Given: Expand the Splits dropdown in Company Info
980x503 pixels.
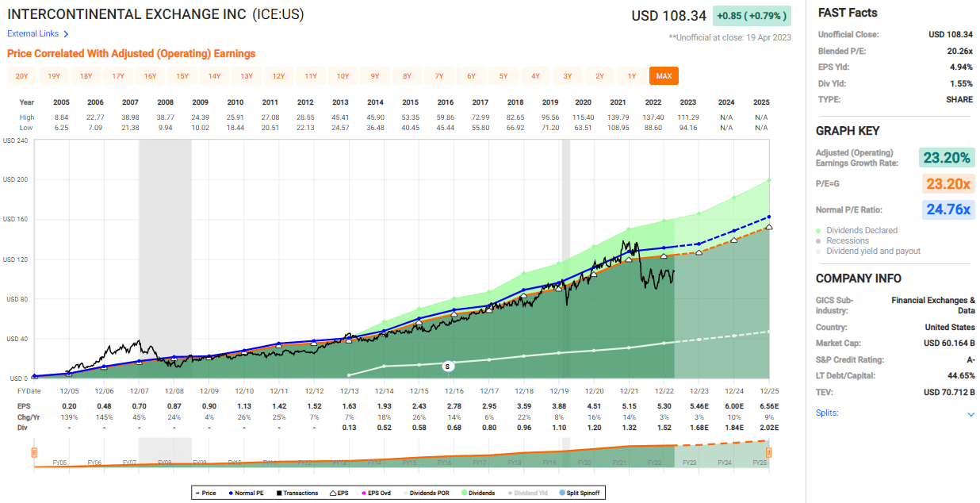Looking at the screenshot, I should point(970,413).
